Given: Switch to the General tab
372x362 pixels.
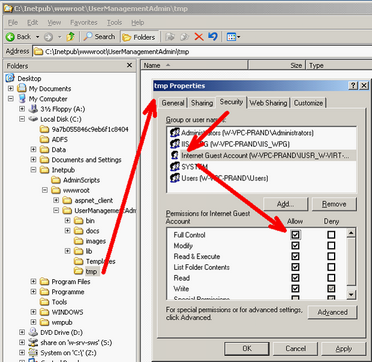Looking at the screenshot, I should [x=173, y=103].
